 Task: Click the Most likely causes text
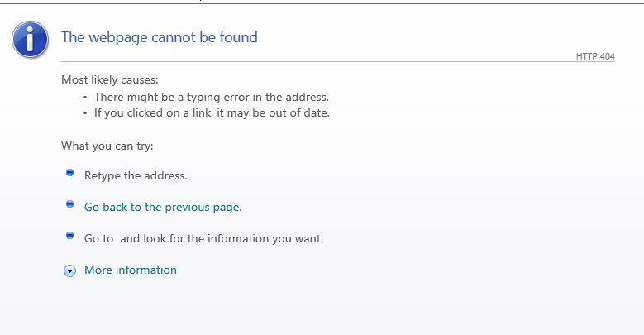pyautogui.click(x=109, y=80)
